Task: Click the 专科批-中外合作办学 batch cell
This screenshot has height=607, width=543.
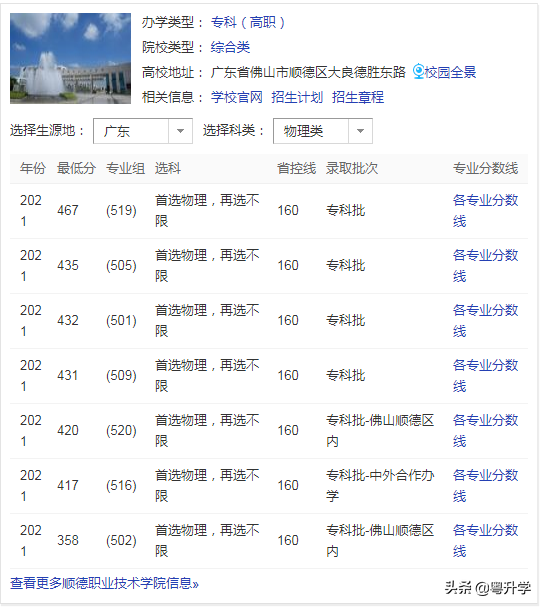Action: point(380,485)
